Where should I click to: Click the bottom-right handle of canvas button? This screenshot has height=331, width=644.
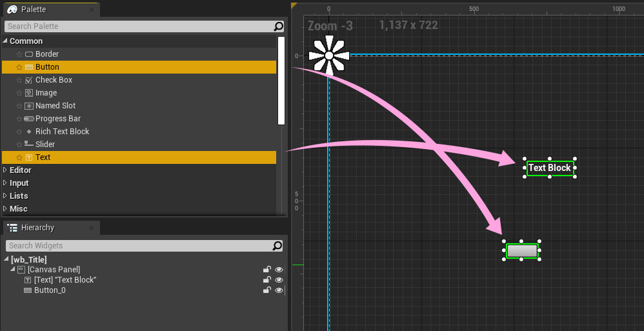[x=539, y=259]
